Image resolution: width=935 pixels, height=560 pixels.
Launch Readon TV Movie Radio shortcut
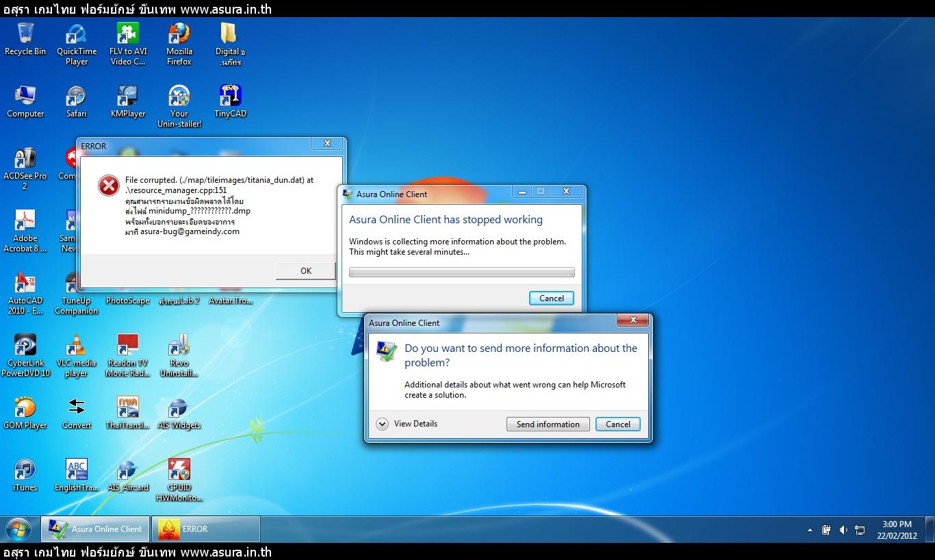point(128,355)
